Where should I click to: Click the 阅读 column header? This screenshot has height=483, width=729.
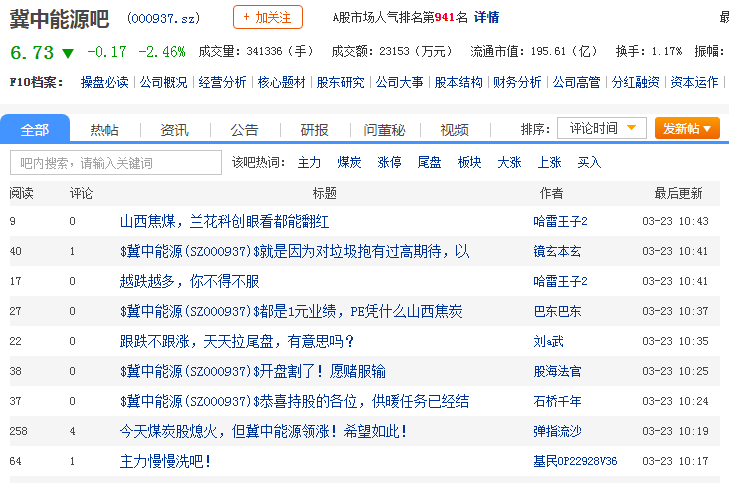[21, 193]
